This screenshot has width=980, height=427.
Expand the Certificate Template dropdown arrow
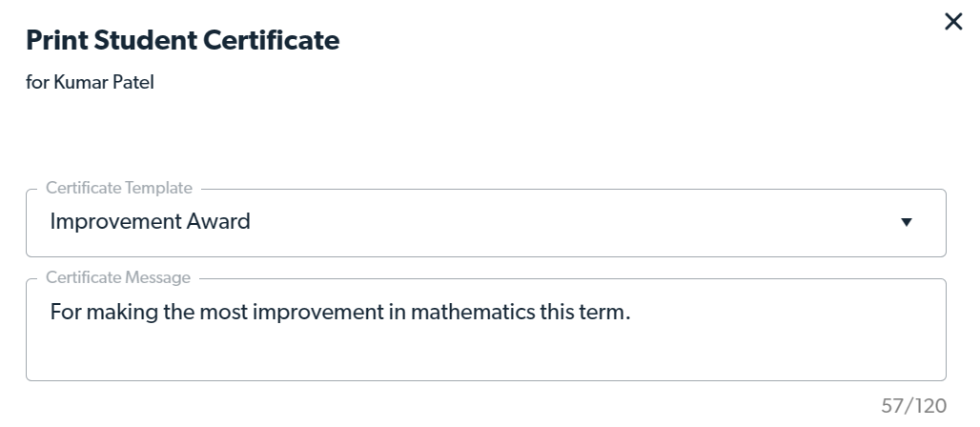pyautogui.click(x=906, y=222)
